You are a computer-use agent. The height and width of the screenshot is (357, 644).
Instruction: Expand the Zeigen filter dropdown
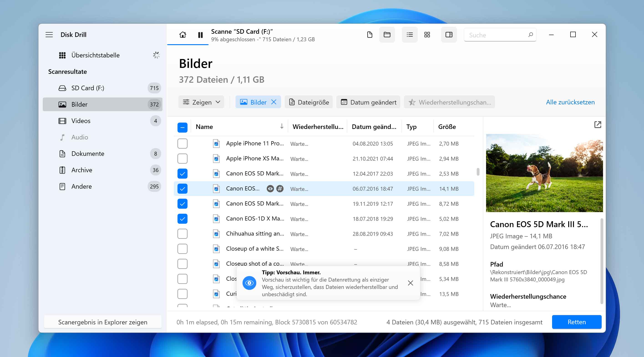(x=201, y=102)
